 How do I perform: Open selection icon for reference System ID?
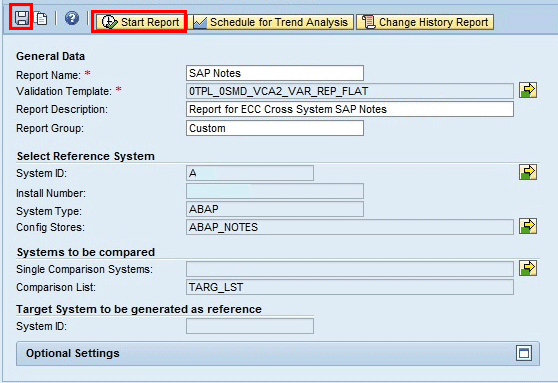528,172
